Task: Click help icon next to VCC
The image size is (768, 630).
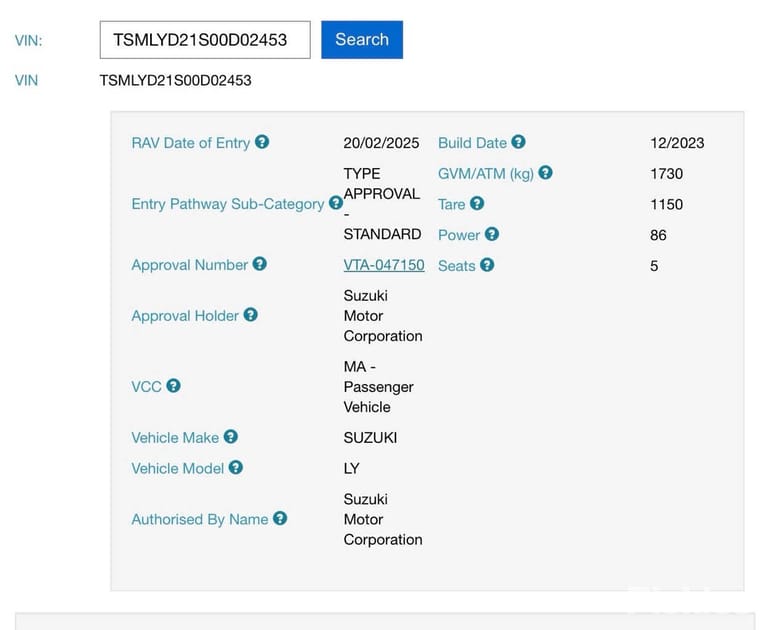Action: [173, 386]
